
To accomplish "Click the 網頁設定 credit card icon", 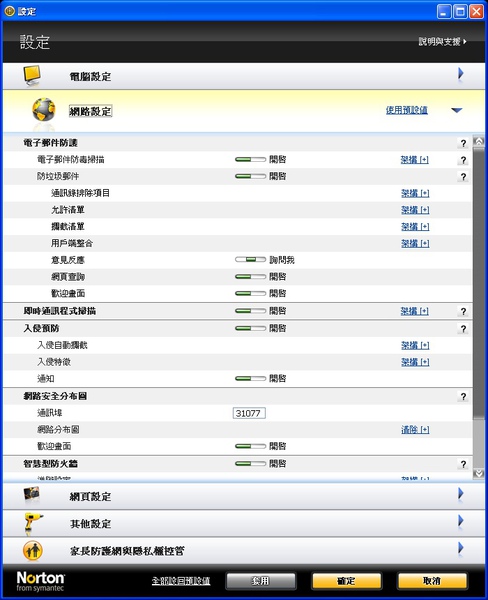I will (31, 494).
